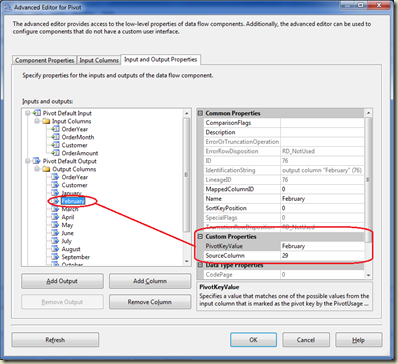Click the MappedColumnID value field
This screenshot has width=398, height=364.
pyautogui.click(x=322, y=189)
